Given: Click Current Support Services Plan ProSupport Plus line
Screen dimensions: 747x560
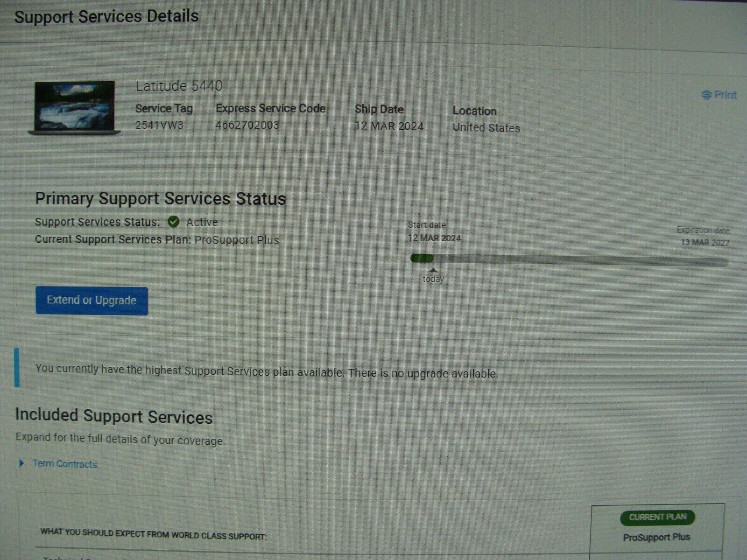Looking at the screenshot, I should point(157,240).
